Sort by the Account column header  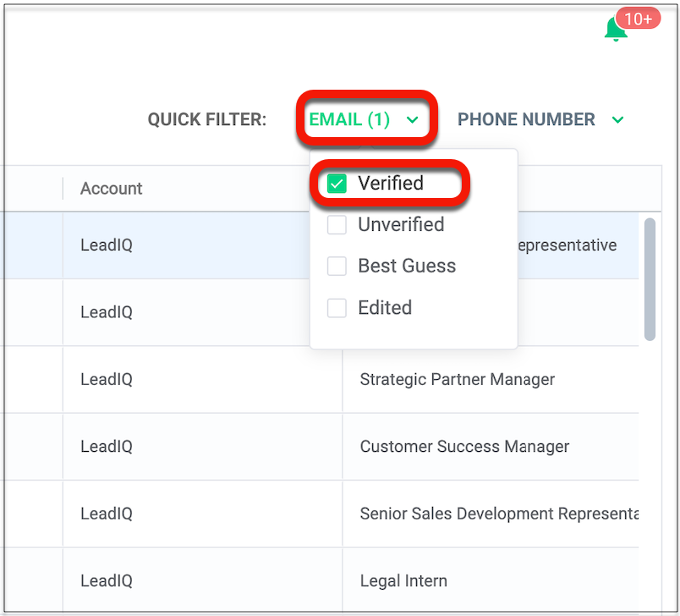pos(112,189)
